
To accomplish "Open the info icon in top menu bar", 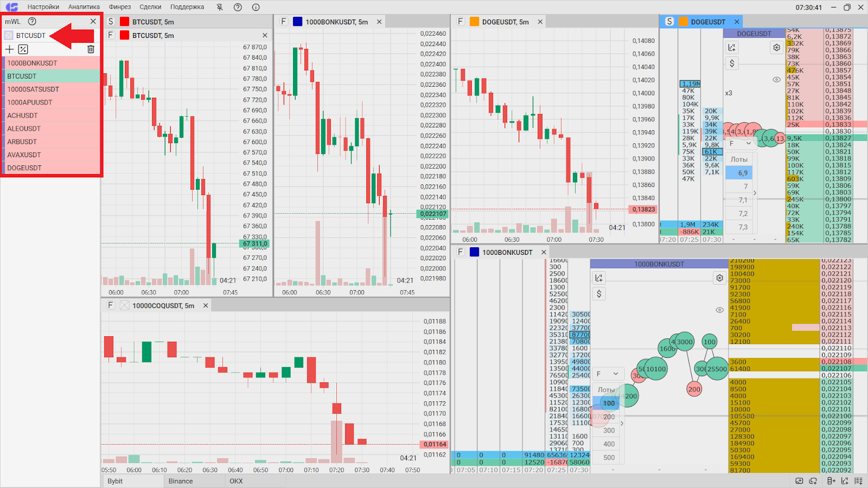I will pos(256,7).
